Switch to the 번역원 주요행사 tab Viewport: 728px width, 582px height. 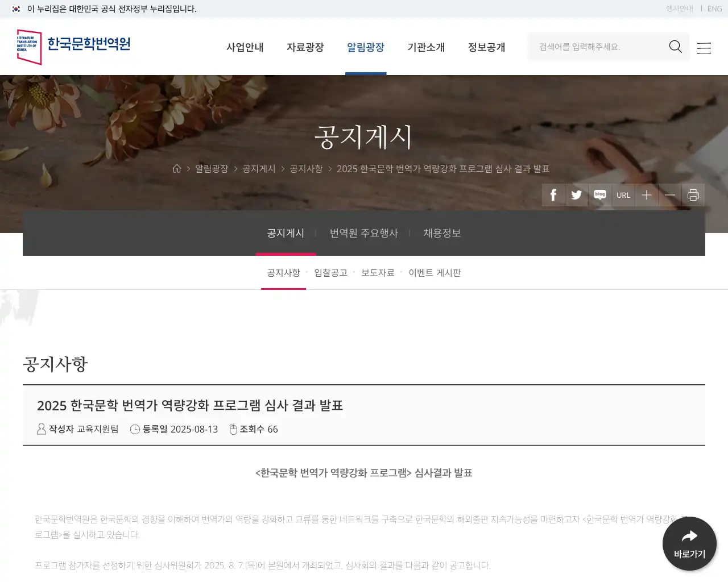tap(364, 233)
